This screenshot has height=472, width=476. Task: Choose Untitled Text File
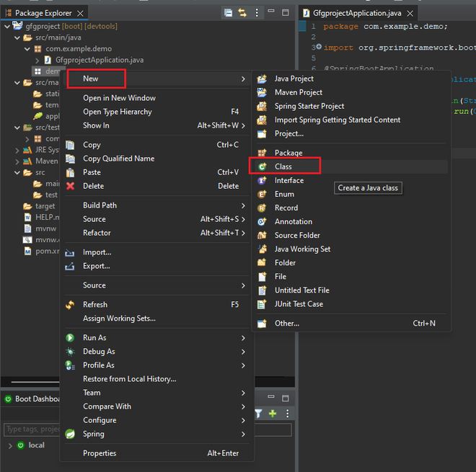click(302, 290)
